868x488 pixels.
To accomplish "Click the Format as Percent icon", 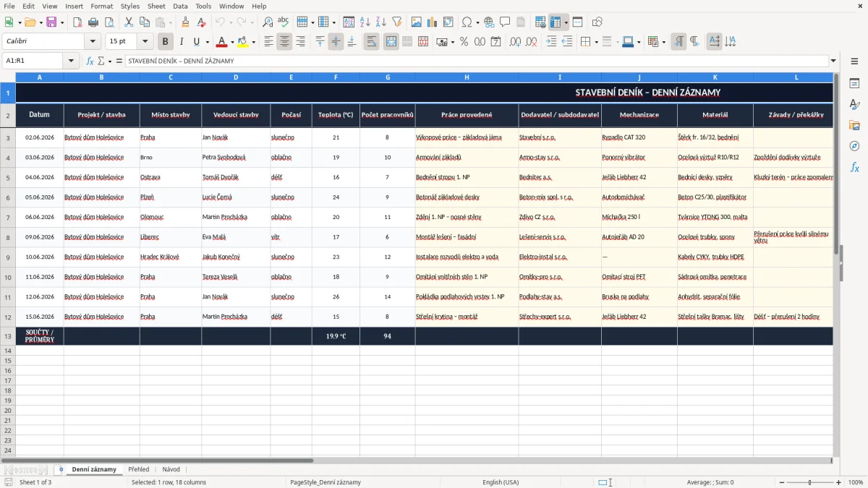I will [464, 42].
